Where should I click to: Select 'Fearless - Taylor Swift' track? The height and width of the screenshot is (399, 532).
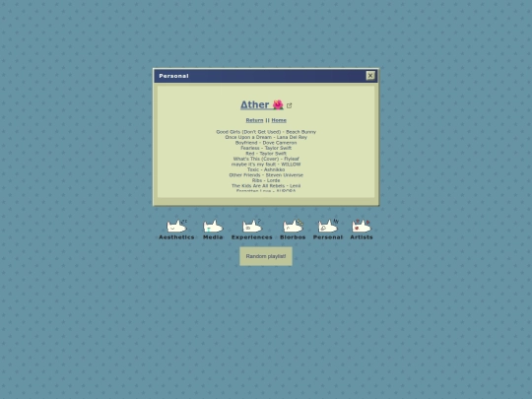pyautogui.click(x=266, y=148)
